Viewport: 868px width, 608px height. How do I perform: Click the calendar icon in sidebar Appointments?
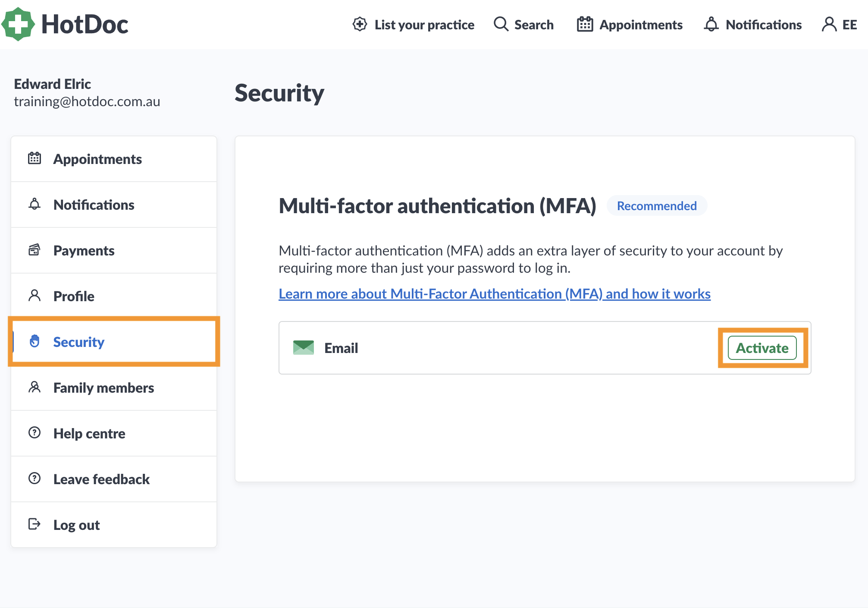click(x=34, y=158)
